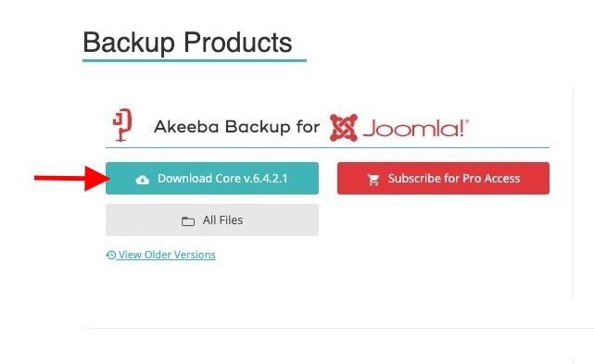The image size is (594, 364).
Task: Click the version number v.6.4.2.1 text
Action: coord(266,178)
